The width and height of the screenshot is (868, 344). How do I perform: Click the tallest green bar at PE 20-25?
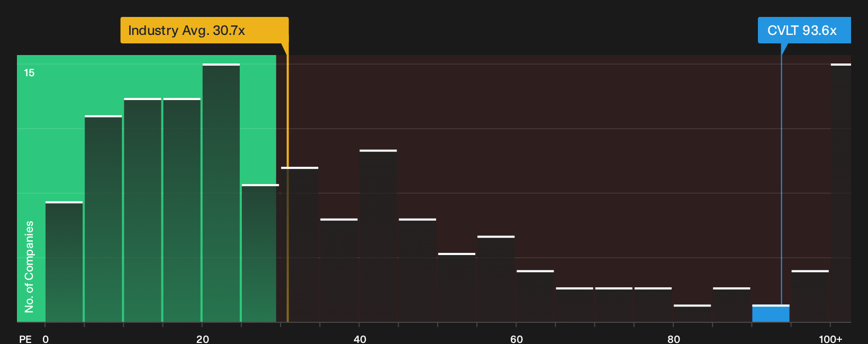tap(221, 193)
